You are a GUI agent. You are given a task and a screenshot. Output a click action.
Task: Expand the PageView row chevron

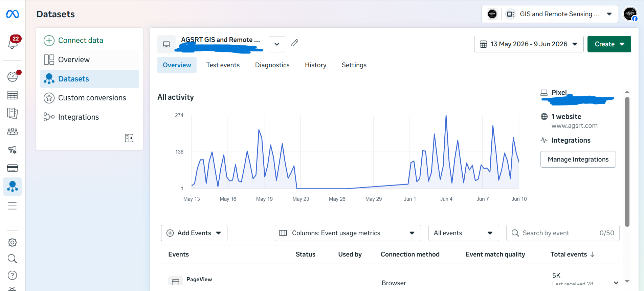[616, 283]
